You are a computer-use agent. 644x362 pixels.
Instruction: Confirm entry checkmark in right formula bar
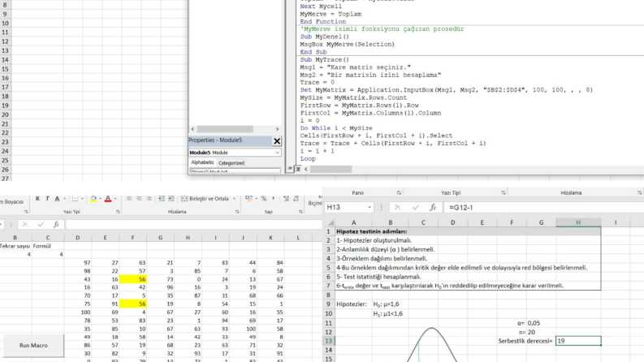point(415,207)
